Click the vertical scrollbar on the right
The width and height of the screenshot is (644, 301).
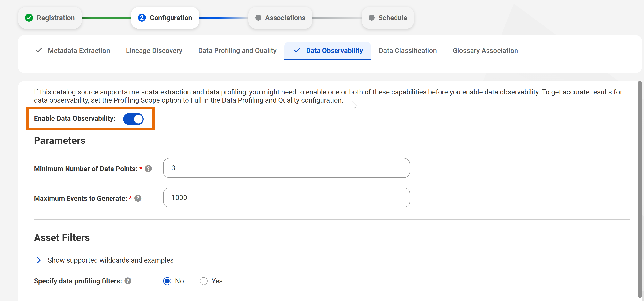tap(639, 189)
